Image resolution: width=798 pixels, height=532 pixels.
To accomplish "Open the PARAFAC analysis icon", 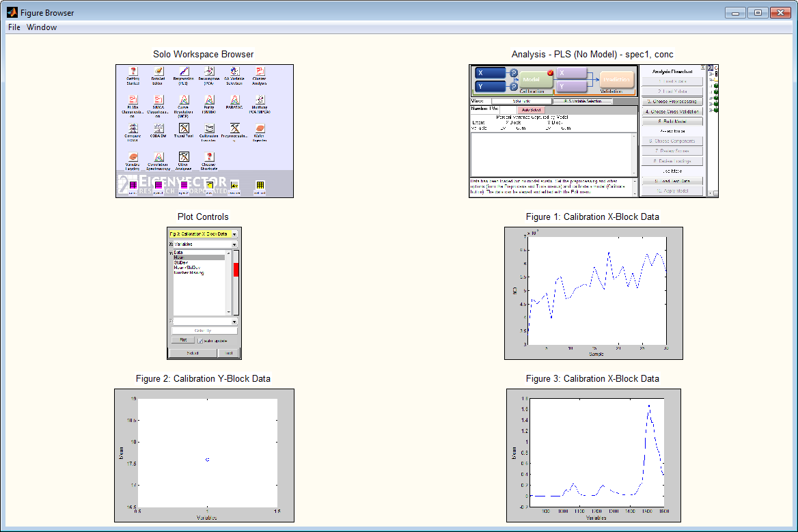I will pyautogui.click(x=234, y=100).
